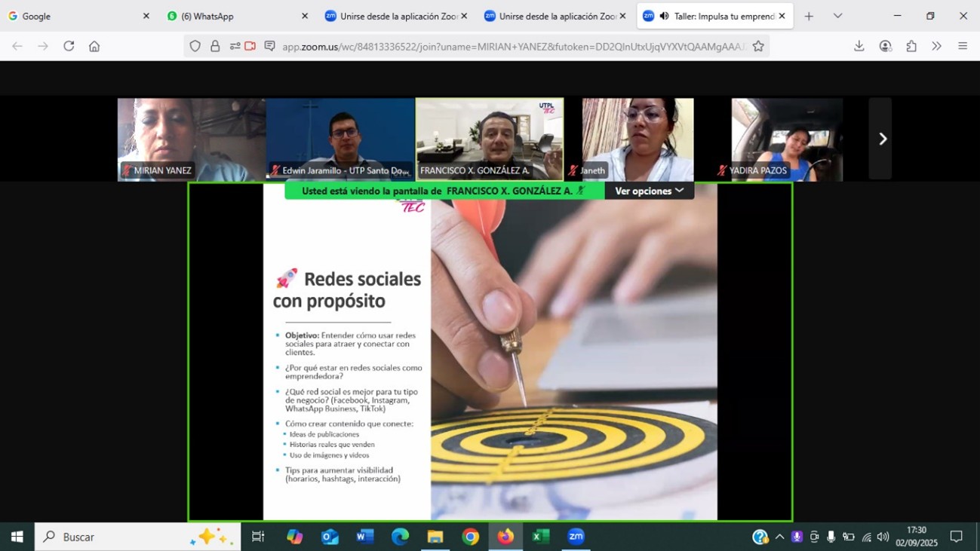The height and width of the screenshot is (551, 980).
Task: Show the tracking protection shield info
Action: (x=195, y=46)
